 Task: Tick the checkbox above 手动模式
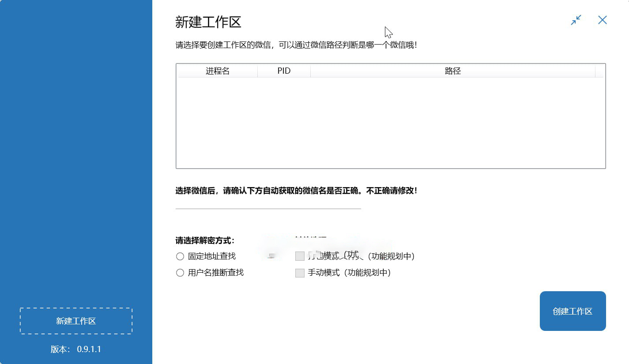[300, 256]
